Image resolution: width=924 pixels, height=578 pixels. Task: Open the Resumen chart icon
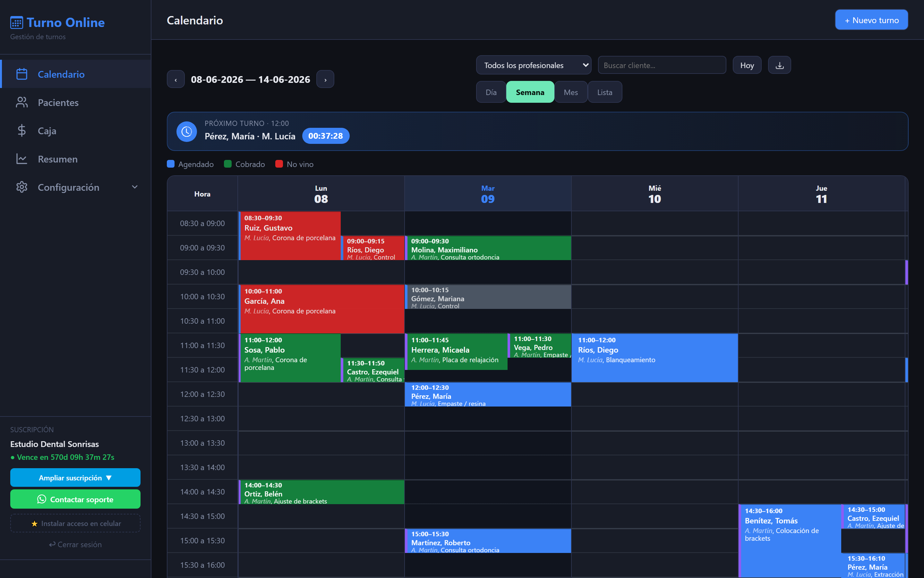(x=22, y=159)
